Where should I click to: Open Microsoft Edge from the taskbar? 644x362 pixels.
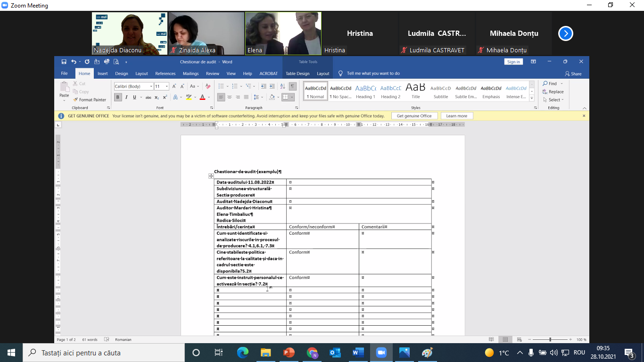243,353
